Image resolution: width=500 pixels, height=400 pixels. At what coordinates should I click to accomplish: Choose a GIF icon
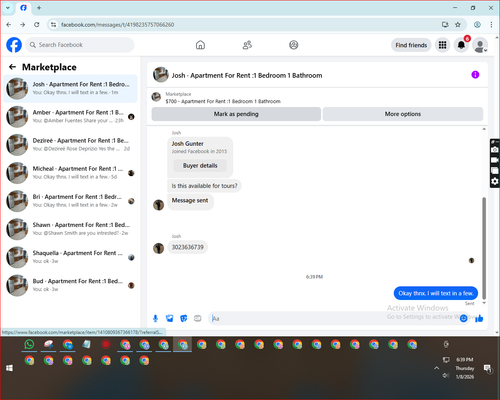[198, 318]
